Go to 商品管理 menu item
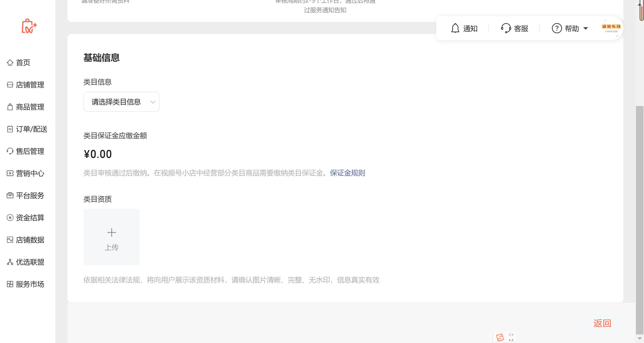Viewport: 644px width, 343px height. tap(30, 107)
